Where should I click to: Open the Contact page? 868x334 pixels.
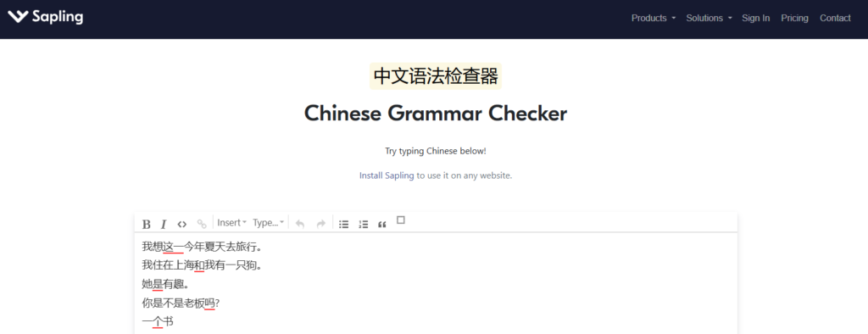point(835,19)
